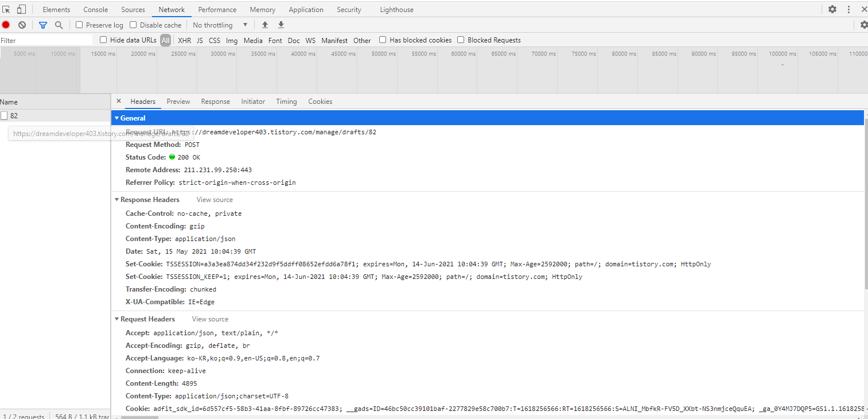This screenshot has width=868, height=419.
Task: Tick the Hide data URLs checkbox
Action: click(x=103, y=40)
